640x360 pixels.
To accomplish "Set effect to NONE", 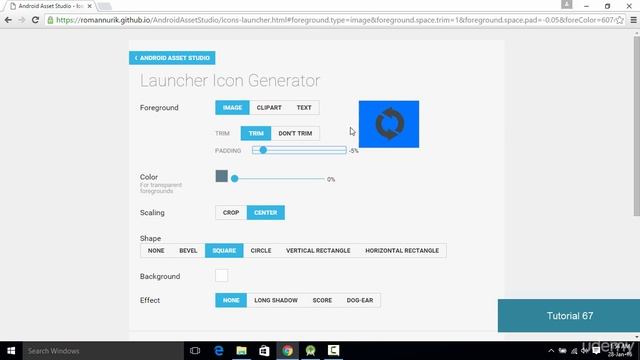I will [x=231, y=300].
